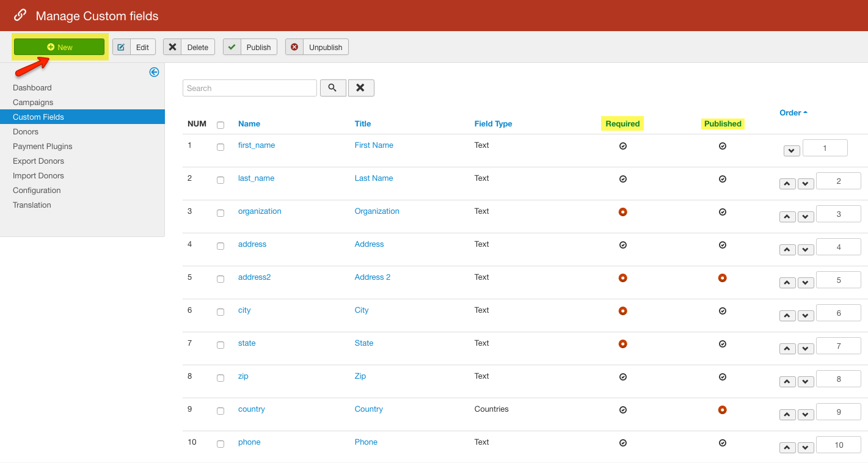Click the Edit toolbar button

134,47
